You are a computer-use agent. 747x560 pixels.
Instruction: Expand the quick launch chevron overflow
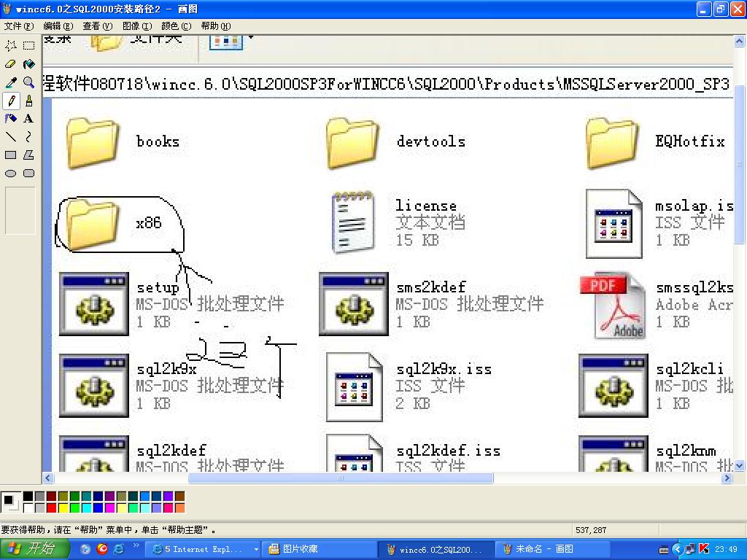pyautogui.click(x=136, y=545)
